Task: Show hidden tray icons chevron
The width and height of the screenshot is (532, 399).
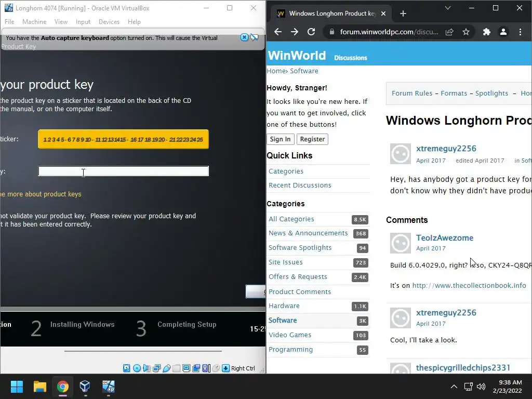Action: 454,387
